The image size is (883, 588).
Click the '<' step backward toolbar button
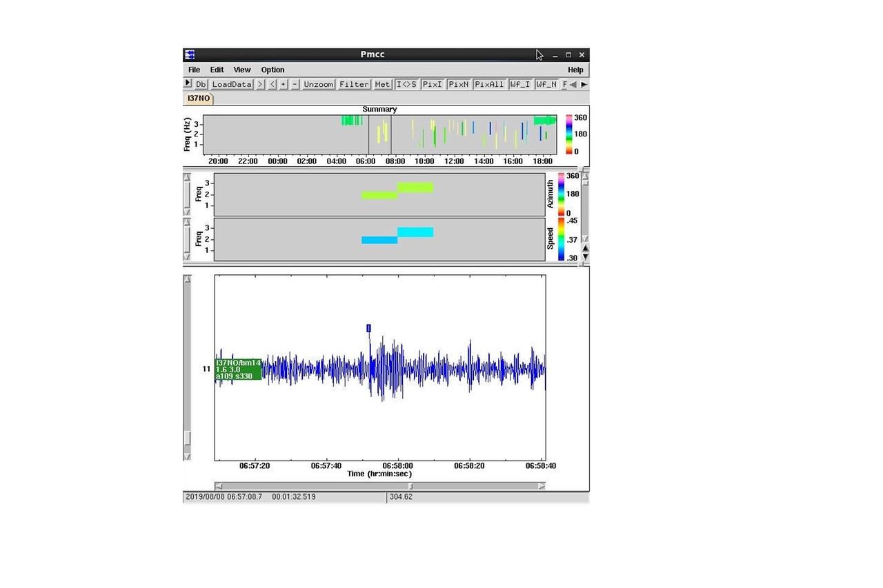(x=272, y=84)
